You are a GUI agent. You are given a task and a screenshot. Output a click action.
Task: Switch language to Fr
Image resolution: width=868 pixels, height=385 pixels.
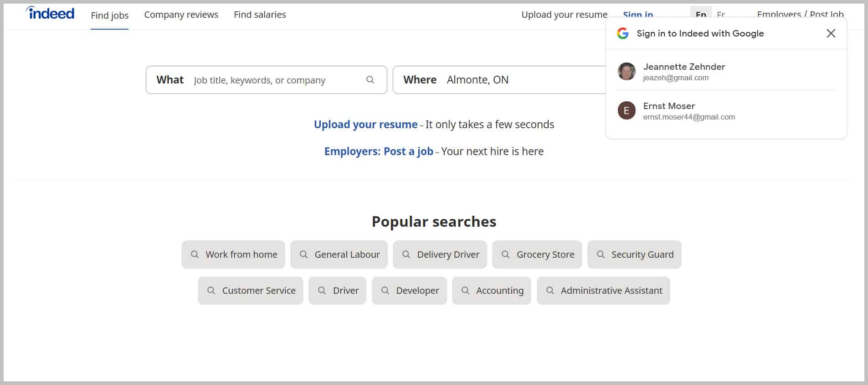[x=721, y=14]
